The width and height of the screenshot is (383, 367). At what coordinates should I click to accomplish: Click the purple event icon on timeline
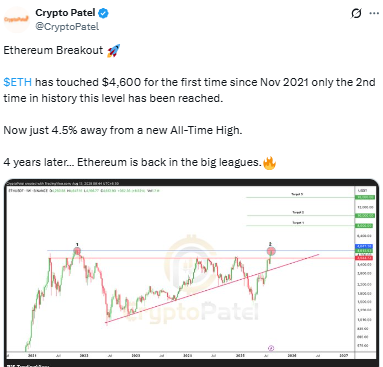click(271, 348)
